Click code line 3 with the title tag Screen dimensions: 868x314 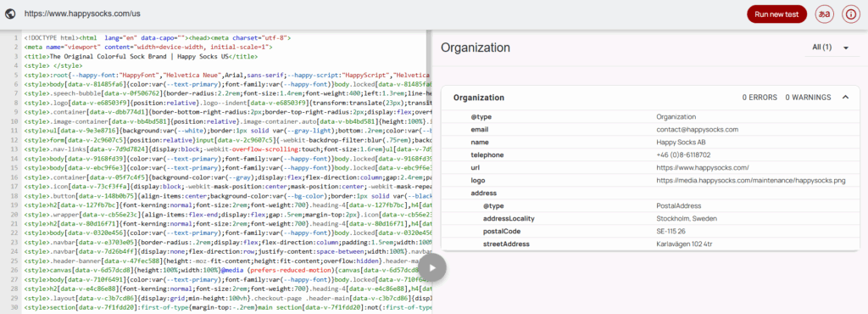click(141, 57)
